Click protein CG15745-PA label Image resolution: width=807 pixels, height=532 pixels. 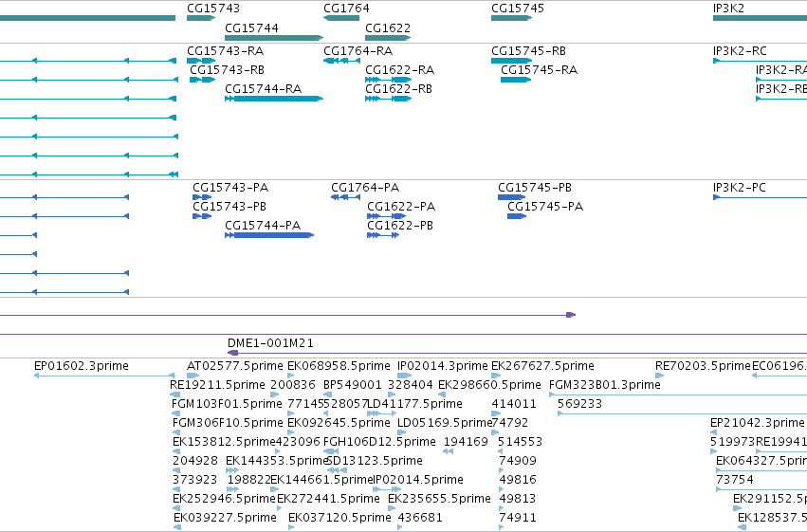[x=545, y=207]
